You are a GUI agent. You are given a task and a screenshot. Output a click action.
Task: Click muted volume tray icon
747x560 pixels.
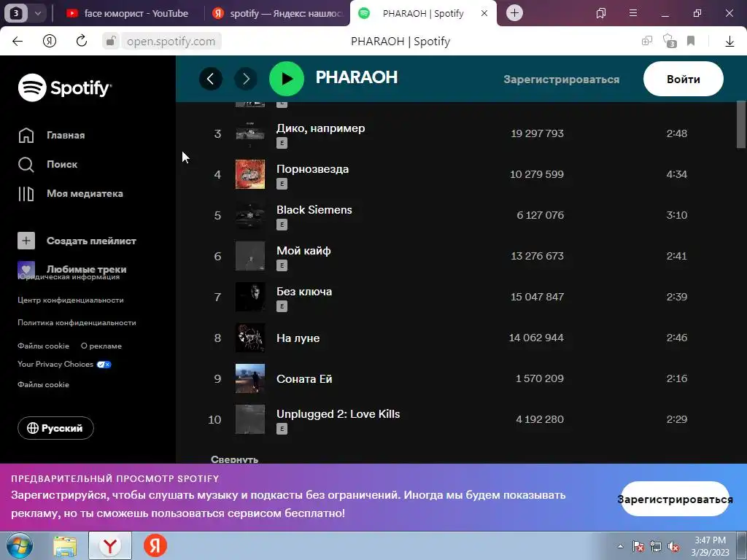tap(673, 546)
